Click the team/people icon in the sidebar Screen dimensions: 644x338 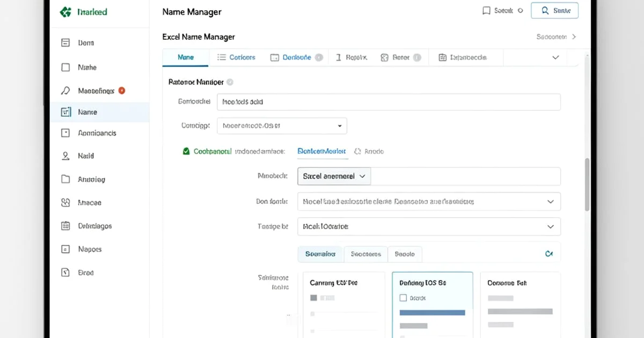click(x=65, y=202)
